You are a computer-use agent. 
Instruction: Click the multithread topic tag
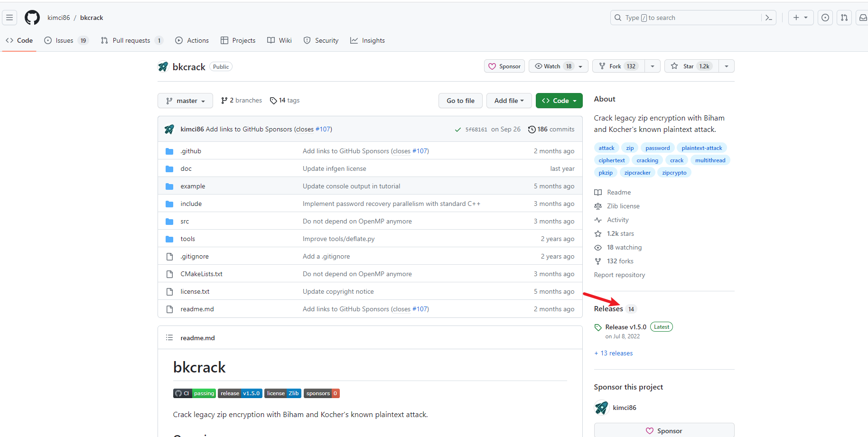tap(710, 160)
